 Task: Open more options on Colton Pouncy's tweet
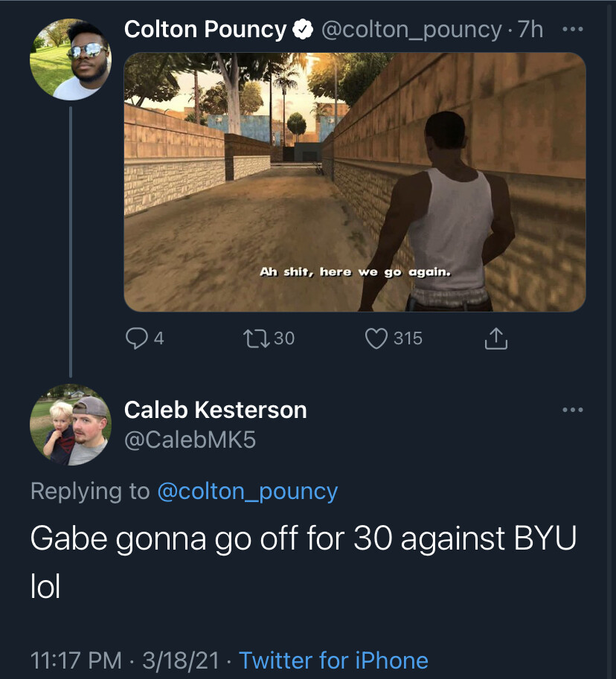573,30
